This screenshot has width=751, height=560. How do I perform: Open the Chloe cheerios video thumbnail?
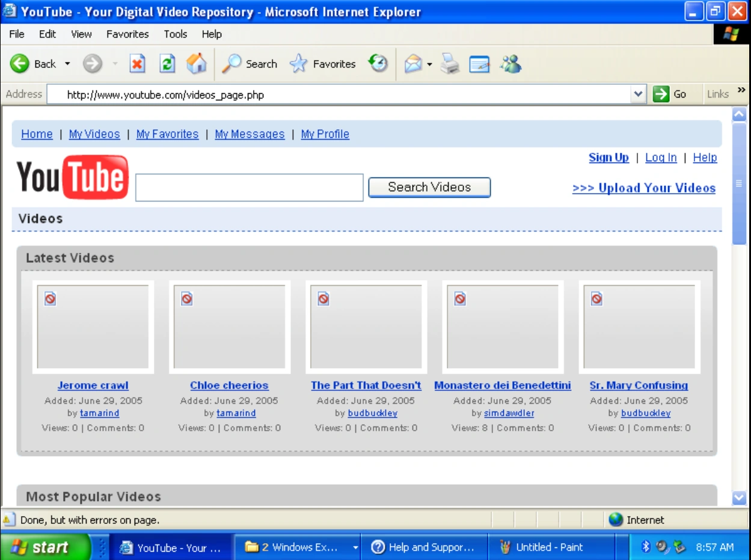click(229, 327)
